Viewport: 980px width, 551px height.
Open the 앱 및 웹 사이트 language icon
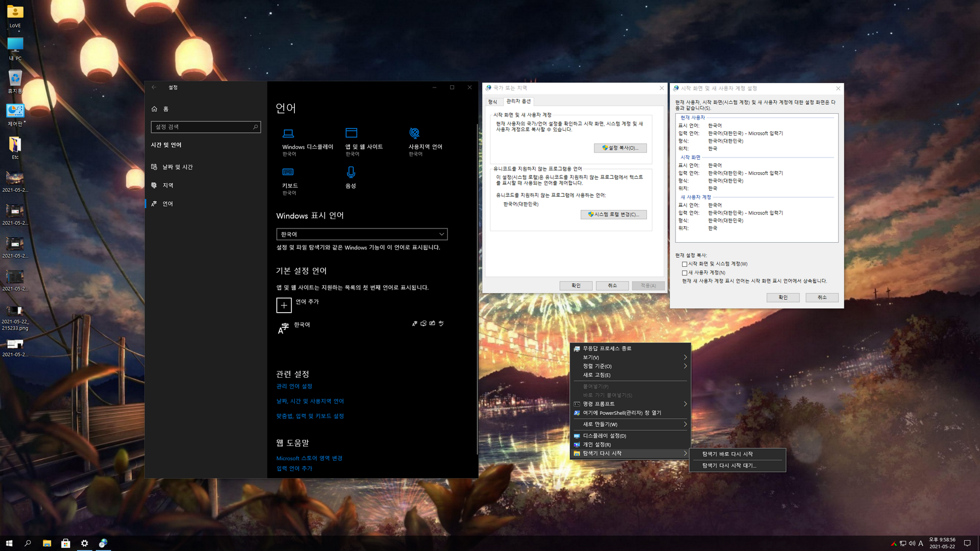351,133
